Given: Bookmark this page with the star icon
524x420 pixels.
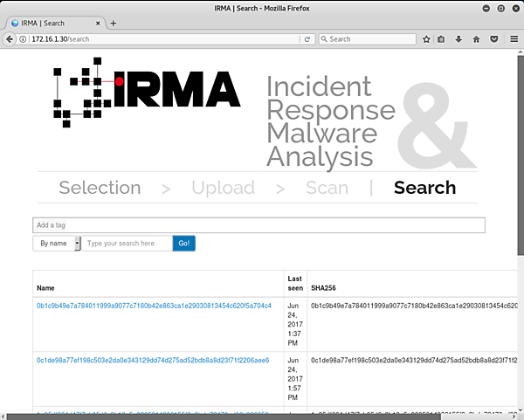Looking at the screenshot, I should (x=426, y=39).
